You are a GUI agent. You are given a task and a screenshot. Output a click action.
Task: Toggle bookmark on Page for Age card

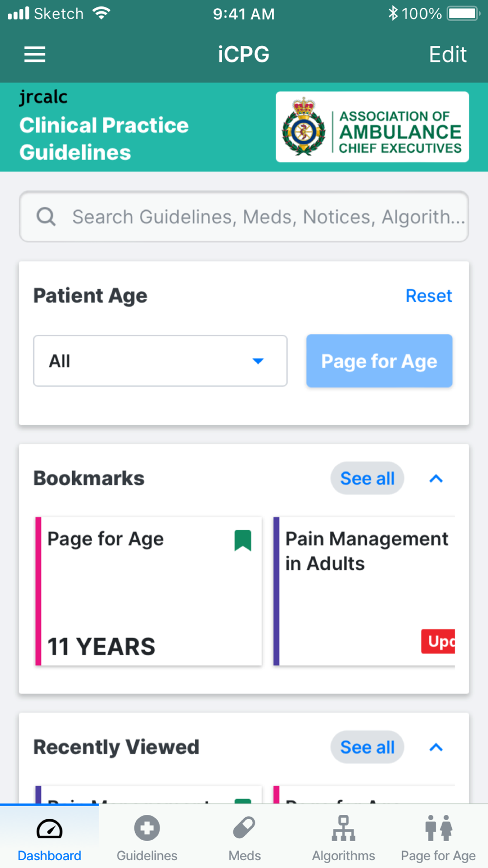(x=243, y=540)
